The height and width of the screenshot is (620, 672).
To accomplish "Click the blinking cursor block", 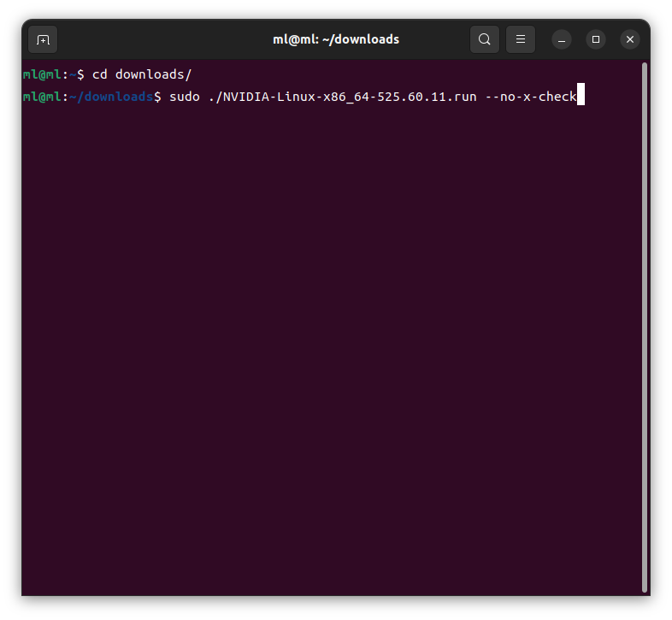I will click(581, 94).
